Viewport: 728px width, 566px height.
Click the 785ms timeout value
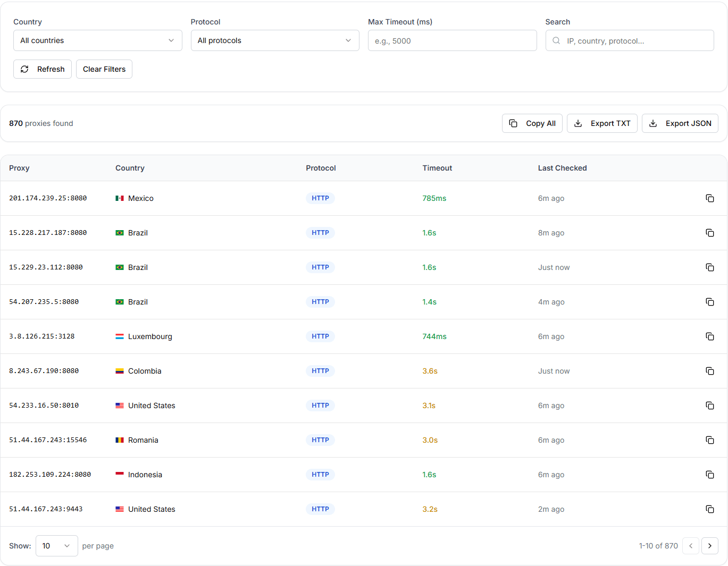click(434, 198)
